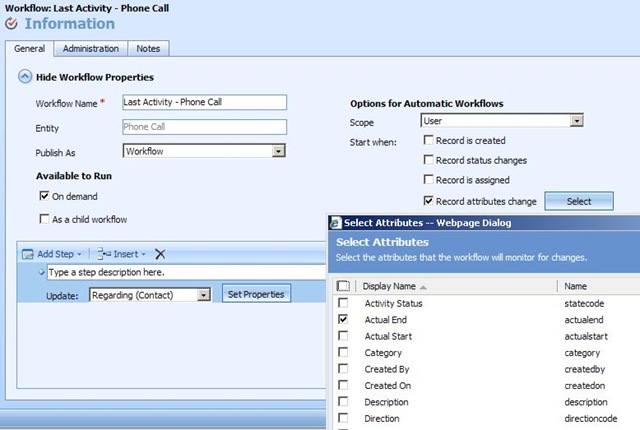
Task: Collapse the Hide Workflow Properties chevron icon
Action: point(25,77)
